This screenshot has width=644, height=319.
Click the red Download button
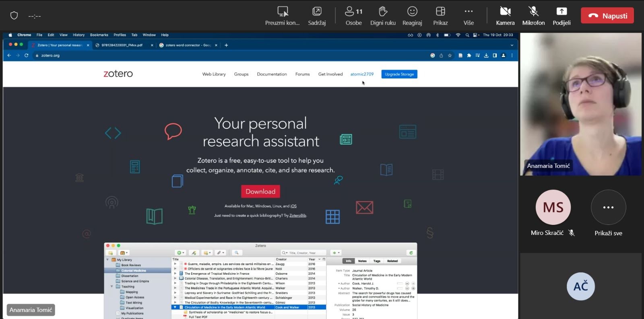(260, 191)
